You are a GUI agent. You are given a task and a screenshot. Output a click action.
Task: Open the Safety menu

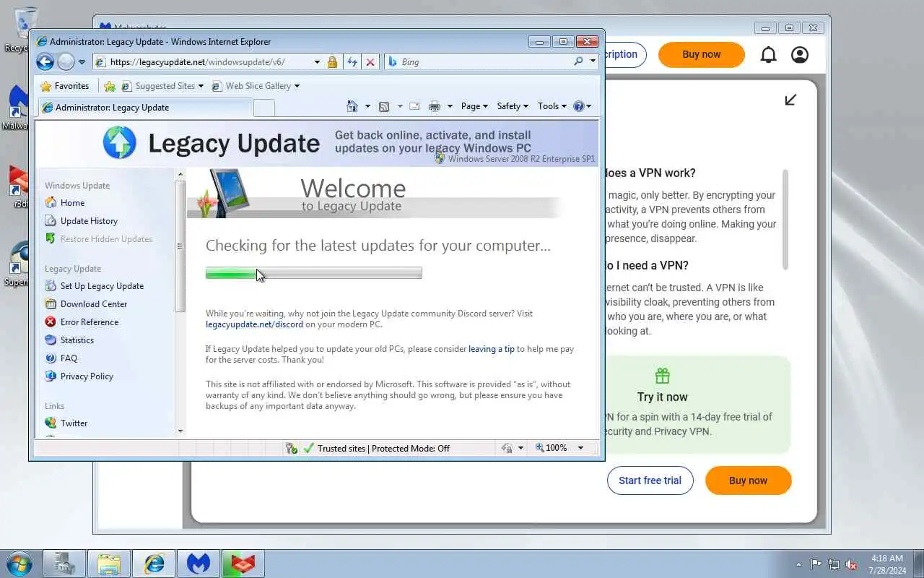[x=513, y=106]
